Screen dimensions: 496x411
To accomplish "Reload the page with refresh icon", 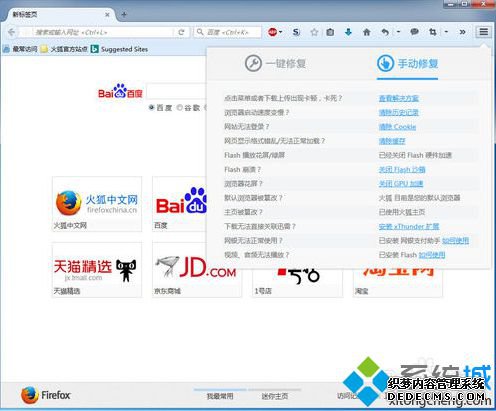I will [x=181, y=32].
